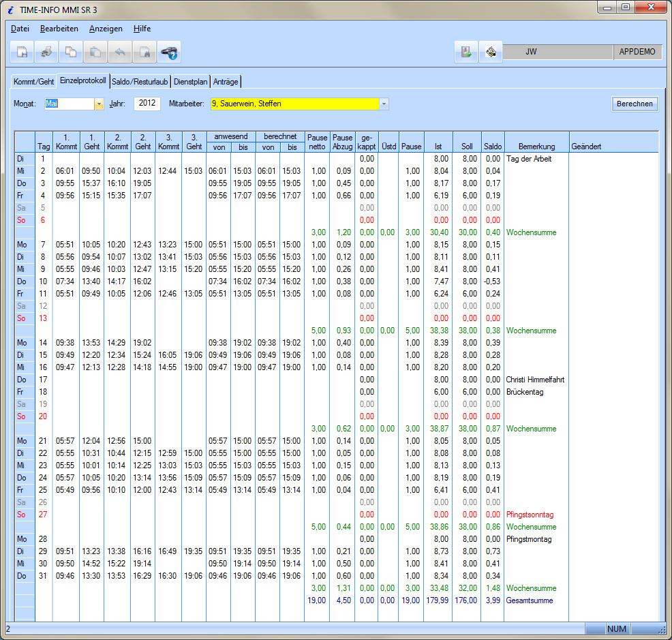Open the Anzeigen menu
The image size is (672, 640).
pyautogui.click(x=106, y=29)
